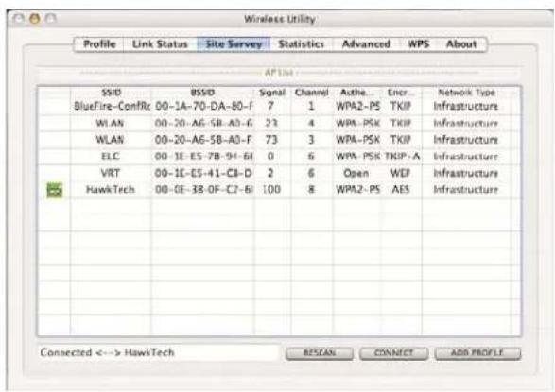555x392 pixels.
Task: Click BSSID 00-1A-70-DA-80-F cell
Action: point(204,106)
